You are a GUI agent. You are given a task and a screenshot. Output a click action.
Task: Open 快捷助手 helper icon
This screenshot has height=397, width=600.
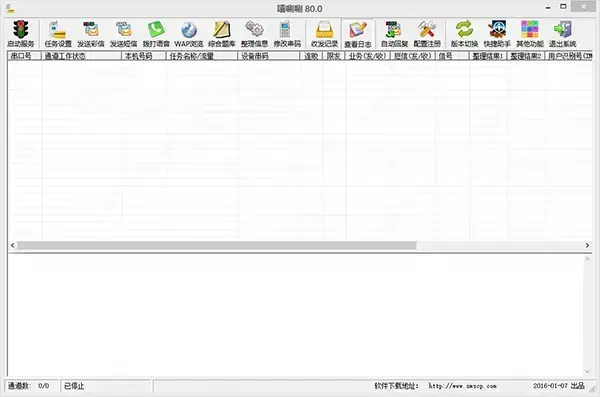[x=497, y=34]
